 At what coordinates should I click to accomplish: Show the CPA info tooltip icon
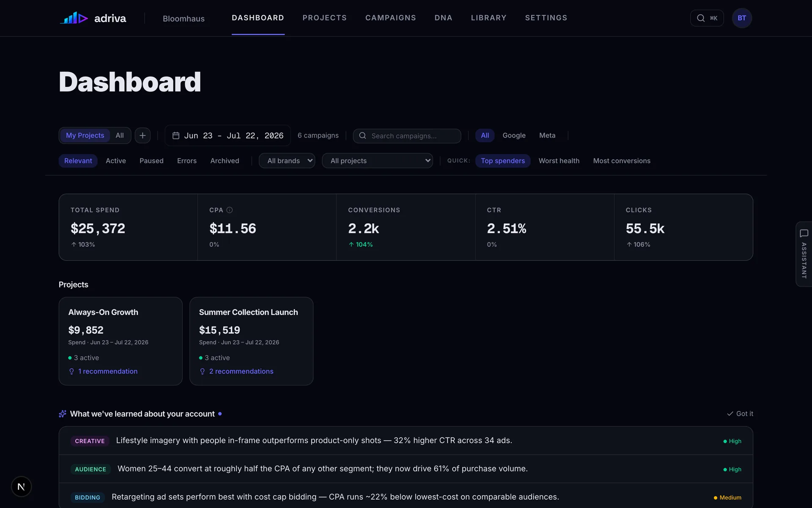[x=230, y=210]
